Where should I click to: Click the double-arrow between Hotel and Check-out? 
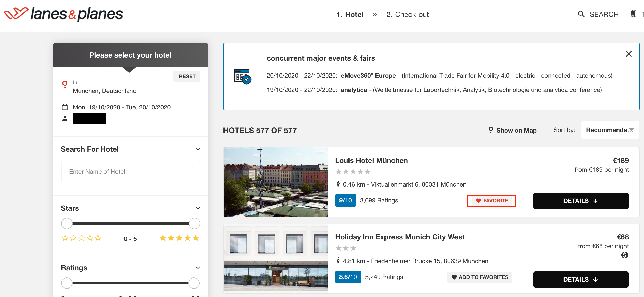[x=375, y=15]
